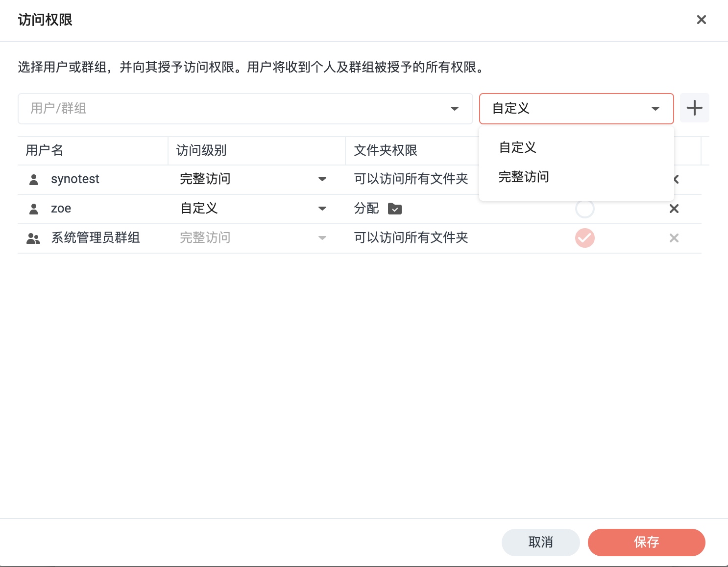Click the synotest user name
Viewport: 728px width, 567px height.
(x=75, y=179)
